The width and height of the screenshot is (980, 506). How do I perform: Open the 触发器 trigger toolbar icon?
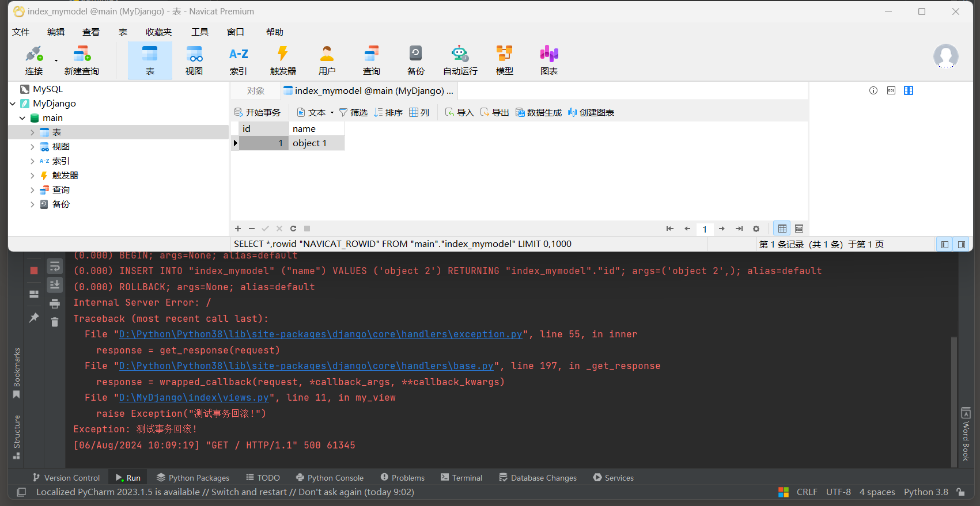click(x=283, y=60)
